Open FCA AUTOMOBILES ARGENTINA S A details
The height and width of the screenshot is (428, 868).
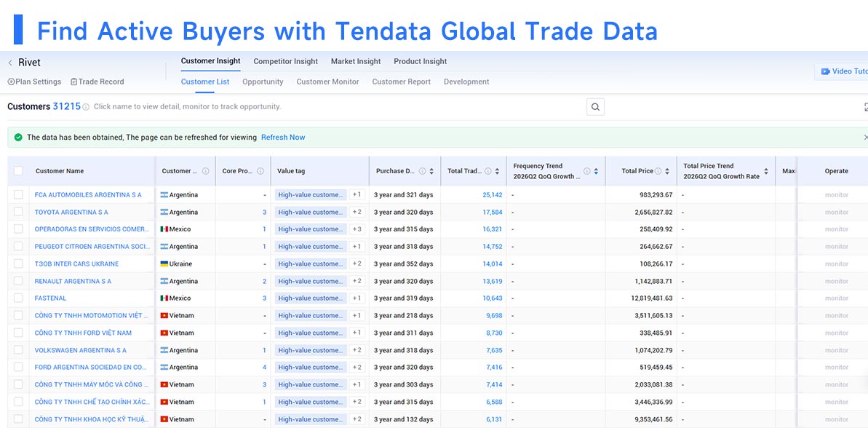coord(88,195)
